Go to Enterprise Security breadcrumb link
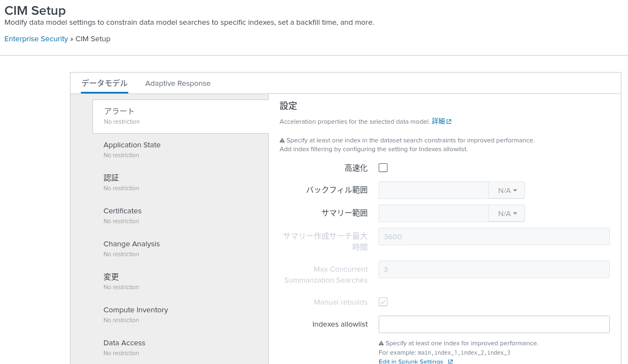The width and height of the screenshot is (628, 364). pyautogui.click(x=36, y=39)
